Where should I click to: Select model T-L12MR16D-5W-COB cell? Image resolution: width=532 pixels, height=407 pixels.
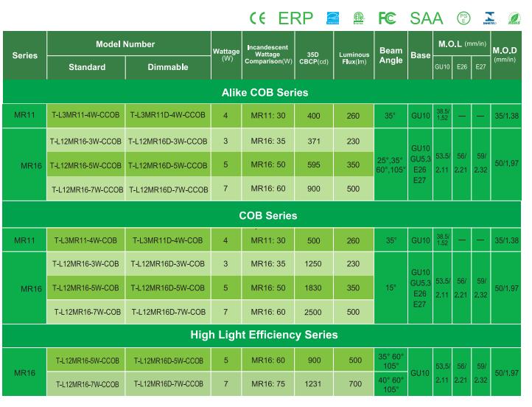pos(167,288)
